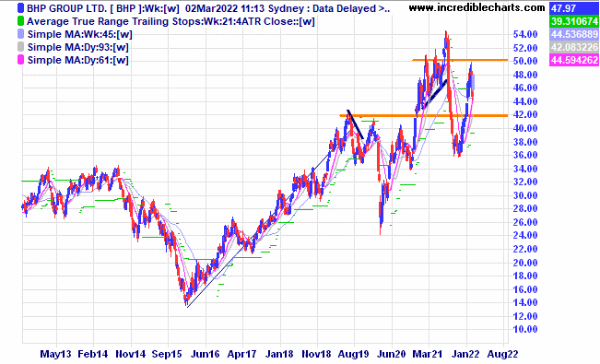Click the 39.310674 trailing stop value box
Screen dimensions: 600x364
(x=574, y=21)
